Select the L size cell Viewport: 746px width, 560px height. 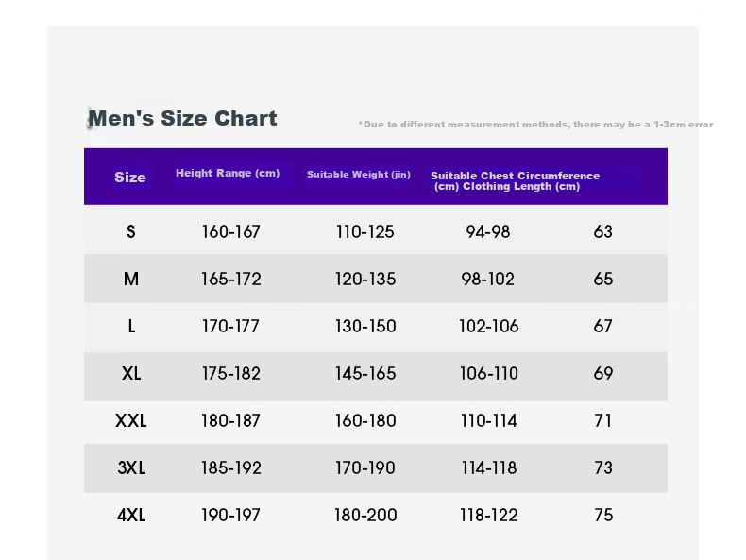(131, 327)
